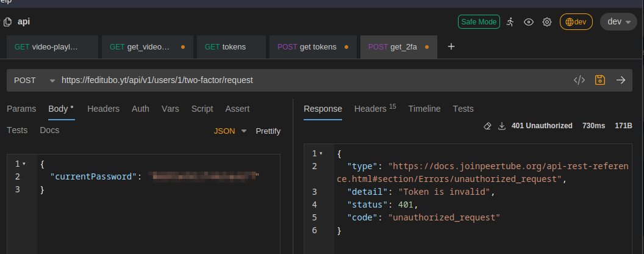Open the Docs tab

pyautogui.click(x=49, y=130)
